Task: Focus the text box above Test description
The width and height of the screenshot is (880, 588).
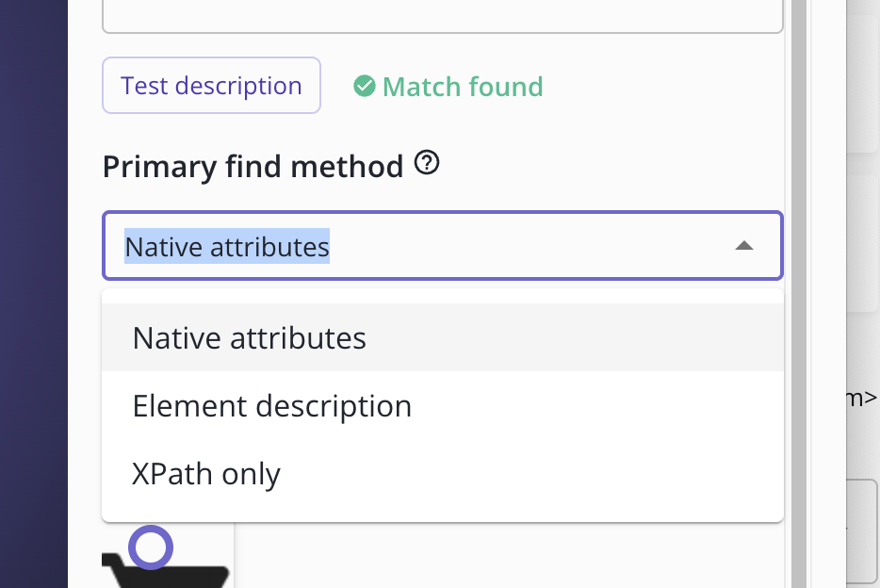Action: click(442, 16)
